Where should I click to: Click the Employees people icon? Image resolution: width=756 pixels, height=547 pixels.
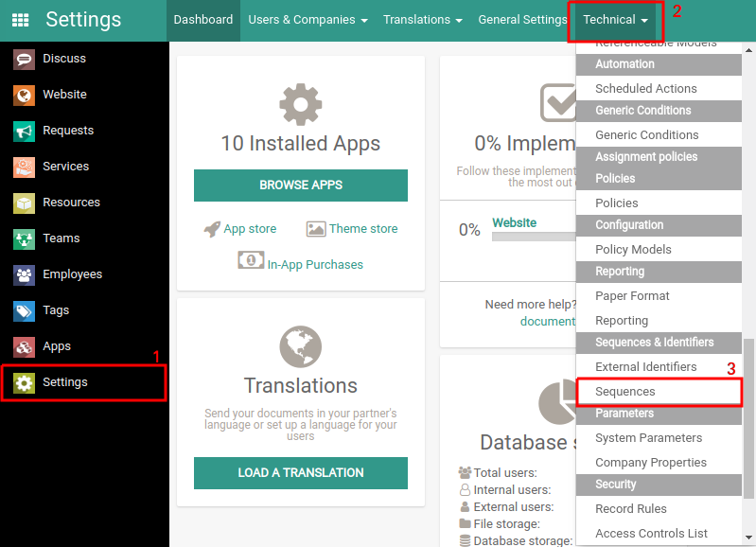24,275
